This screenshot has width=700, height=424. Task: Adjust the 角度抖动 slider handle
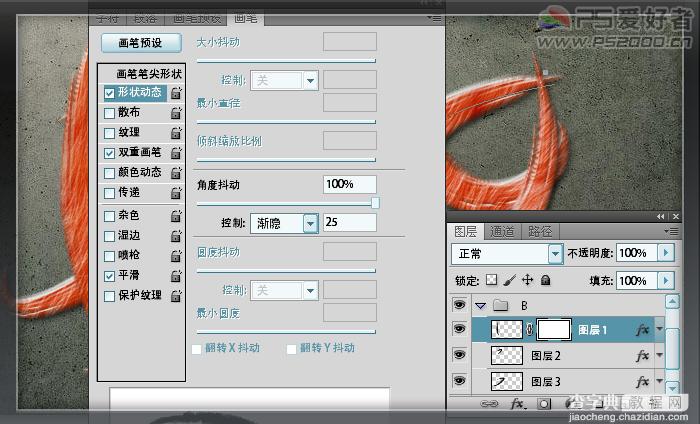[375, 203]
